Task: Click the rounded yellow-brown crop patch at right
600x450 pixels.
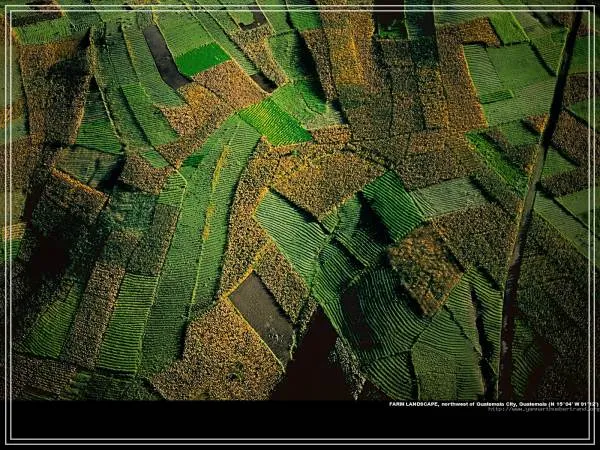Action: tap(424, 265)
